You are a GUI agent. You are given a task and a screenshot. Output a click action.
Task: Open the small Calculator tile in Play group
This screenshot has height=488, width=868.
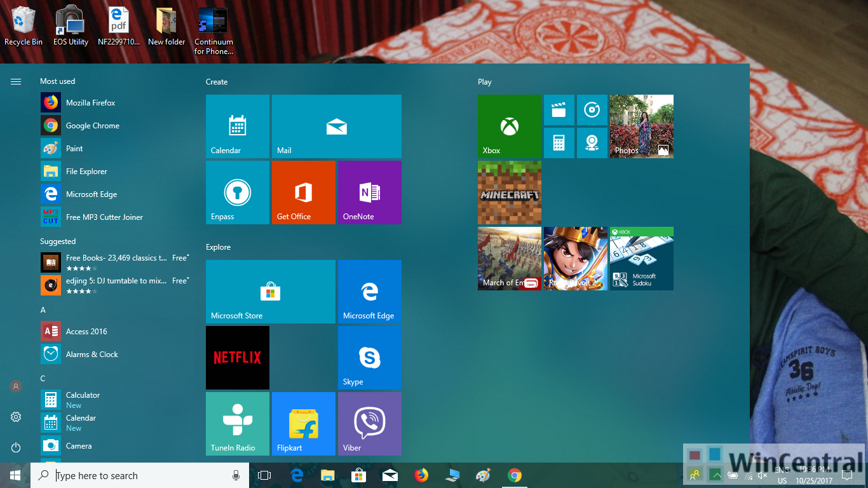coord(559,143)
